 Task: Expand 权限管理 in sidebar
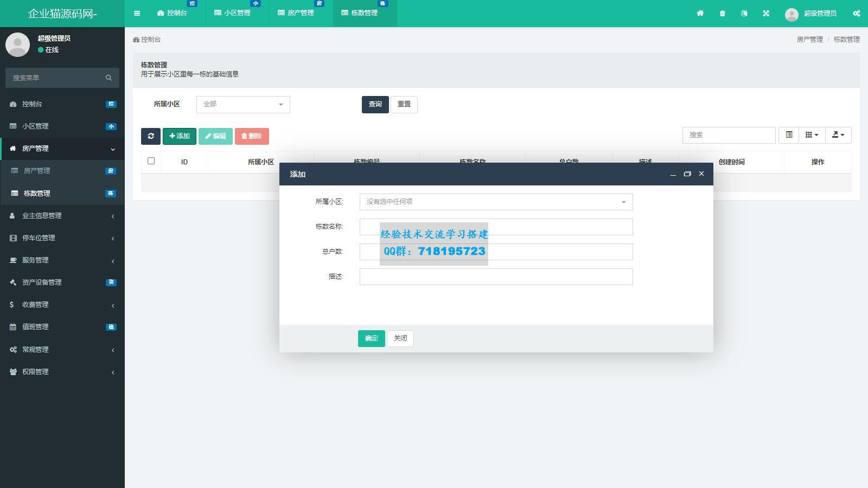click(62, 372)
